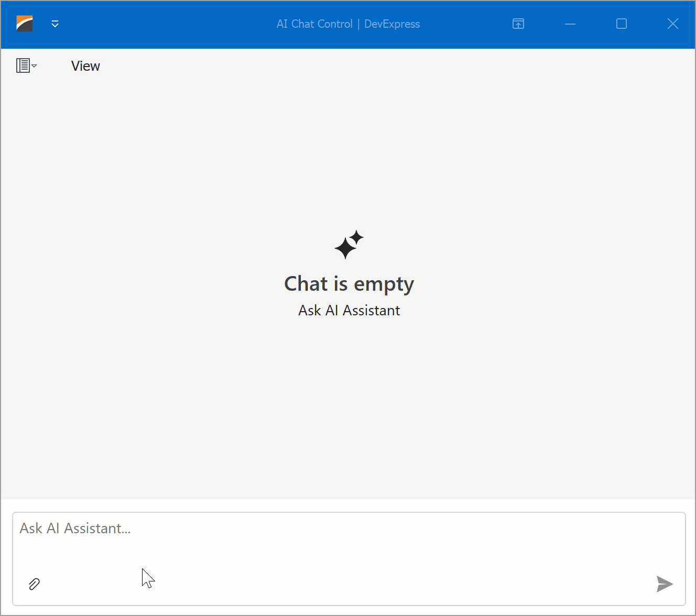Click inside the Ask AI Assistant input field
This screenshot has height=616, width=696.
click(x=210, y=529)
